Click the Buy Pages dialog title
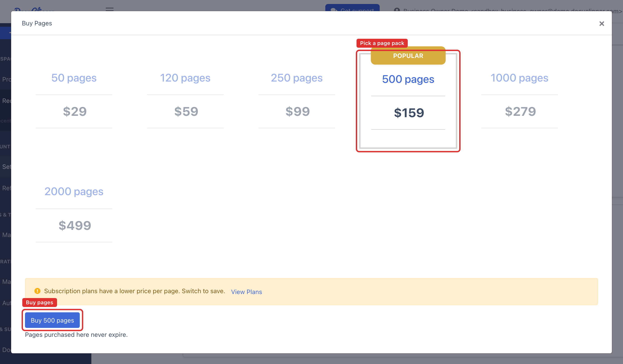 (37, 23)
